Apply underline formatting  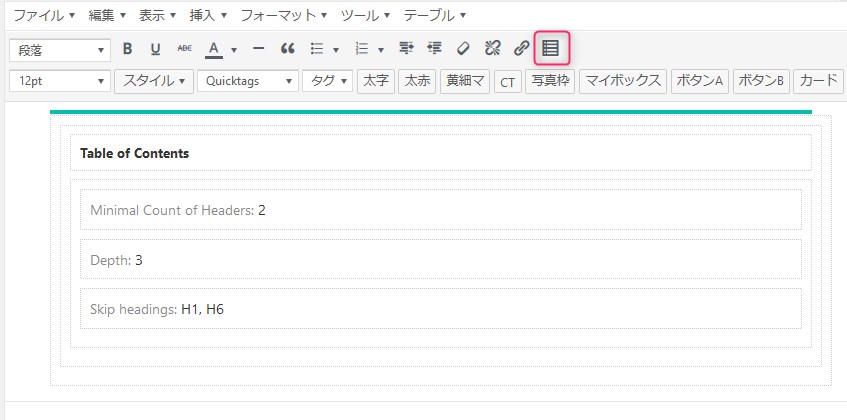click(x=155, y=49)
